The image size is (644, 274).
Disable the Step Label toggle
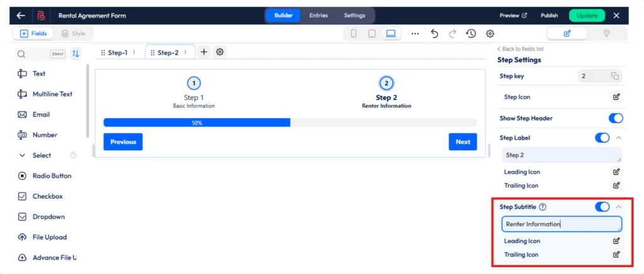click(602, 138)
